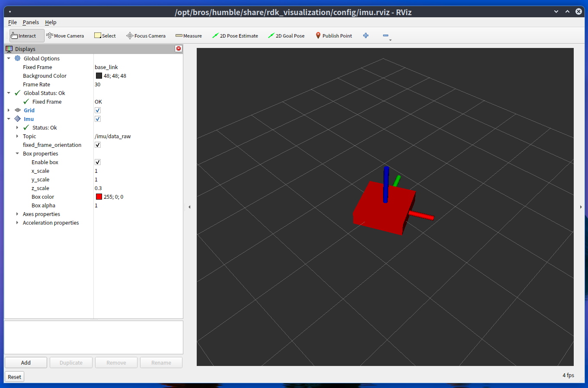The height and width of the screenshot is (388, 588).
Task: Click the Focus Camera tool
Action: pyautogui.click(x=146, y=36)
